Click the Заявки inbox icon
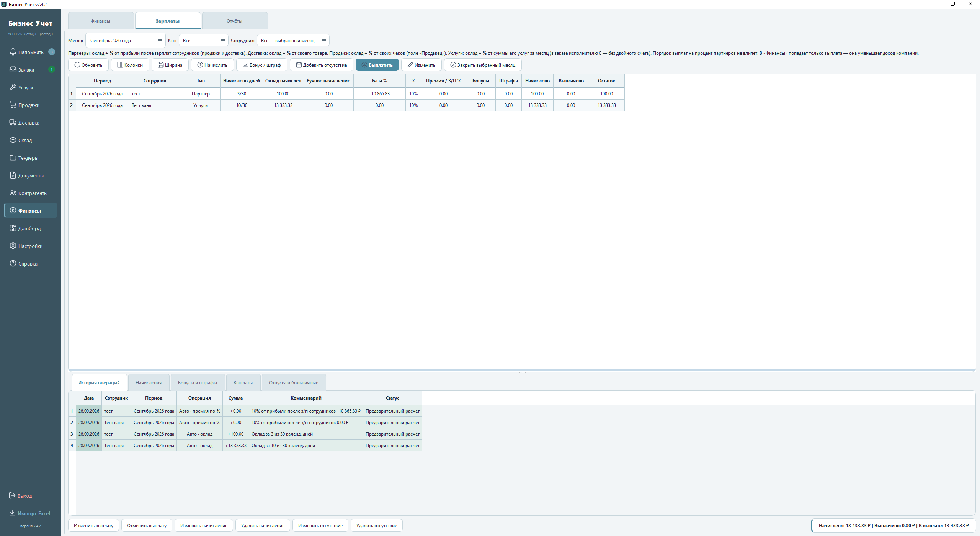The width and height of the screenshot is (980, 536). (x=13, y=69)
